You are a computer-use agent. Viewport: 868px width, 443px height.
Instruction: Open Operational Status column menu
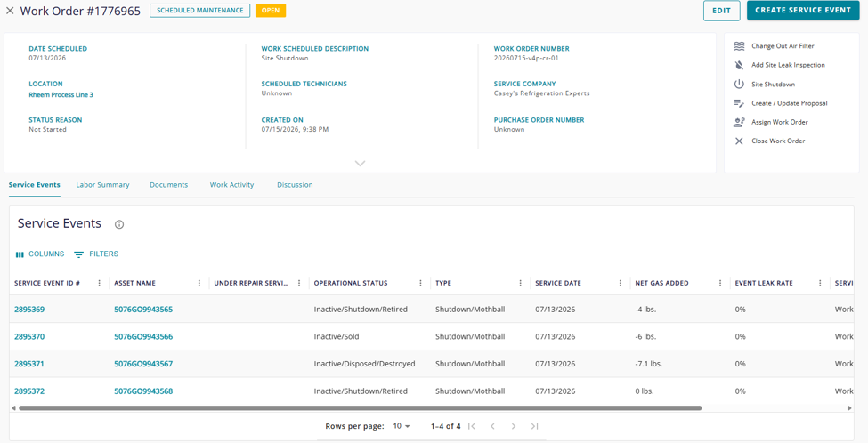tap(421, 283)
